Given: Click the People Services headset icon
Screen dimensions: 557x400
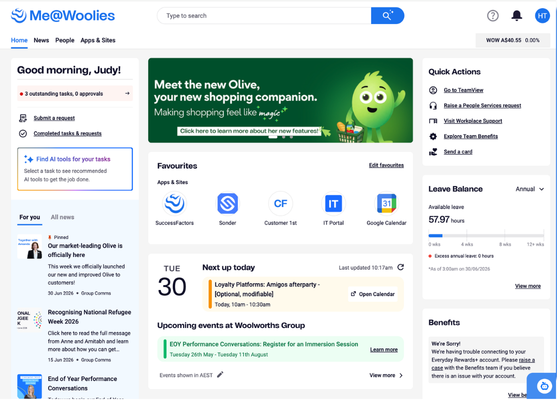Looking at the screenshot, I should coord(433,106).
